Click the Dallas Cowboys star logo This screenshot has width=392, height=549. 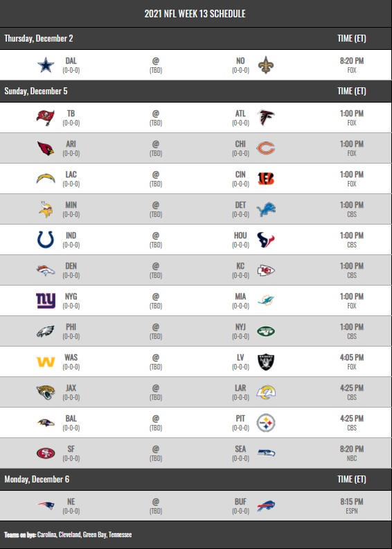pos(46,65)
